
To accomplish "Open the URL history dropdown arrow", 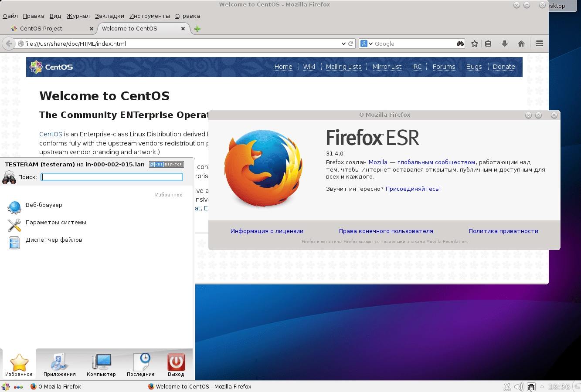I will point(343,44).
